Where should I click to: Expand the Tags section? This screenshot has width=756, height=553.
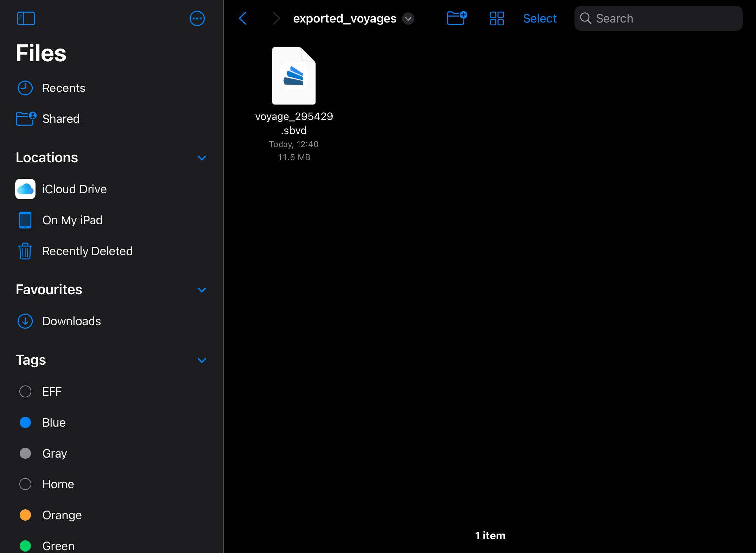[x=201, y=359]
